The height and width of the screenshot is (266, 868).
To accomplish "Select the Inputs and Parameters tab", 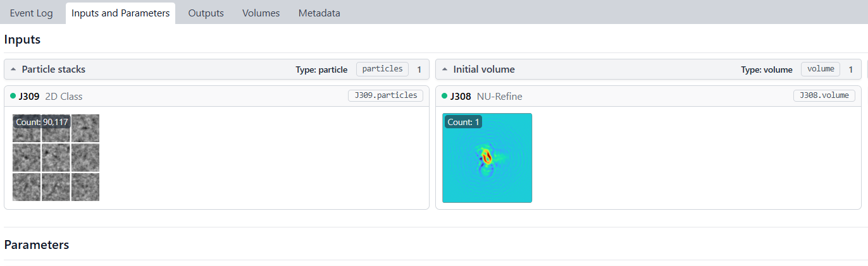I will click(x=120, y=13).
